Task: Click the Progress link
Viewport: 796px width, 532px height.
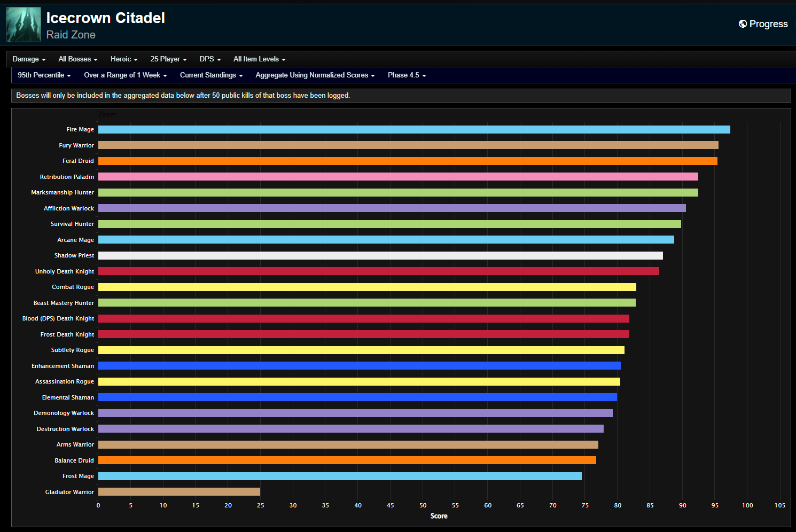Action: tap(769, 24)
